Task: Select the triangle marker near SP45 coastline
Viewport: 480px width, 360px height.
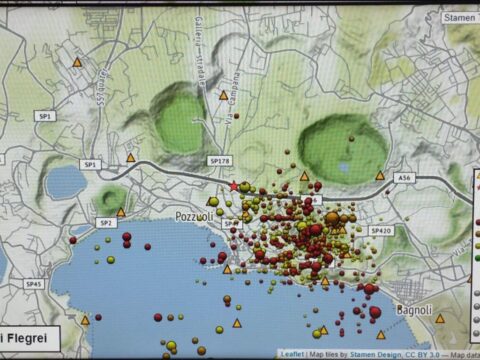Action: click(x=85, y=320)
